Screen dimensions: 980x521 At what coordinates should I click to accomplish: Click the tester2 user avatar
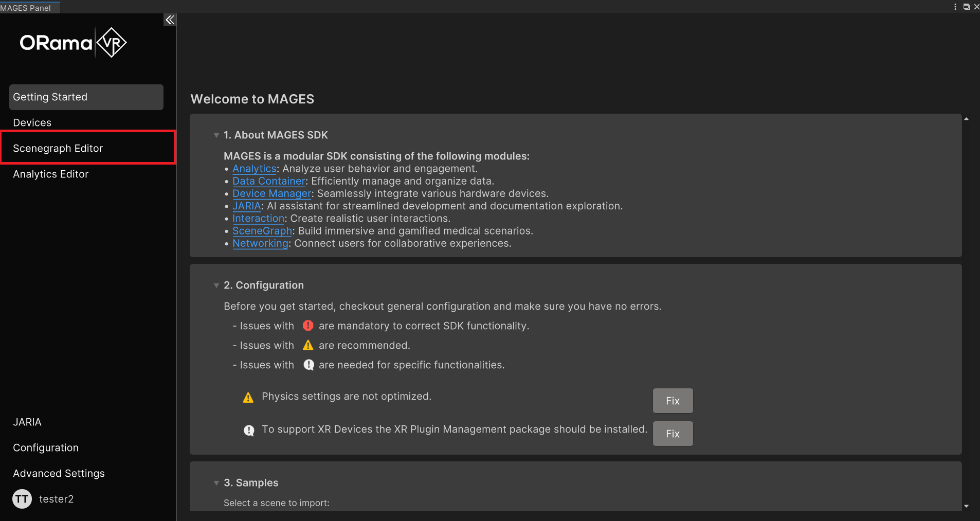pyautogui.click(x=22, y=499)
